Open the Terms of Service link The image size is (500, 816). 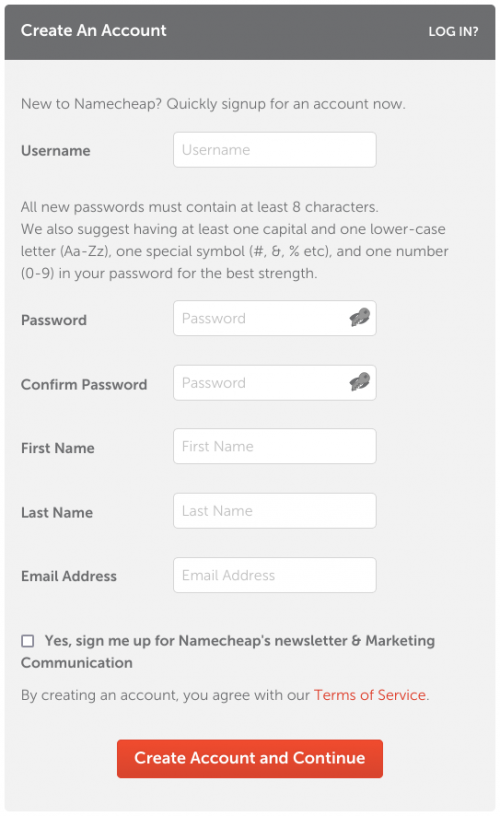point(370,695)
